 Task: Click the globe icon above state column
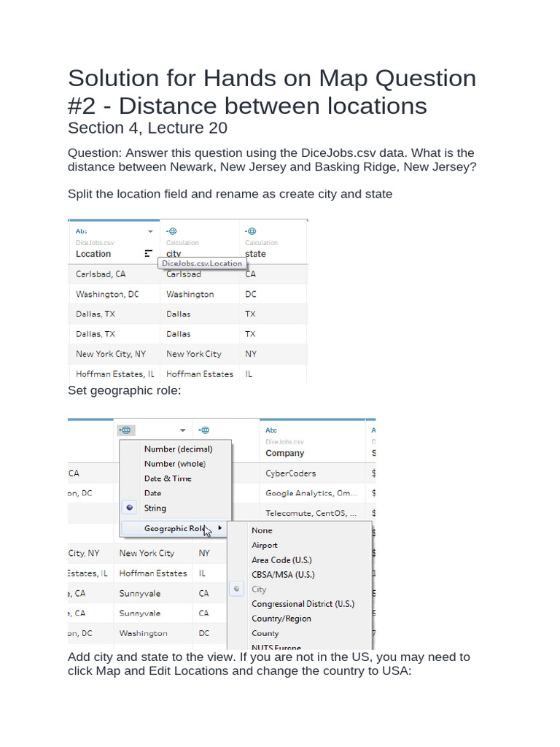point(251,231)
